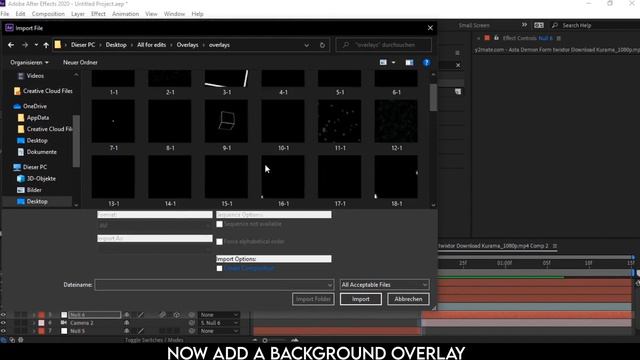Open Organisieren dropdown menu
640x360 pixels.
tap(29, 62)
